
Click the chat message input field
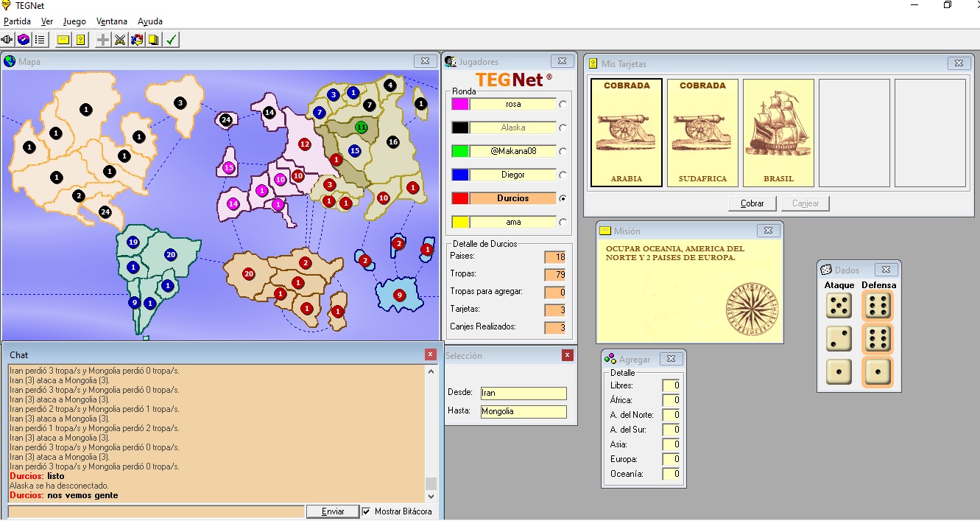click(x=156, y=511)
